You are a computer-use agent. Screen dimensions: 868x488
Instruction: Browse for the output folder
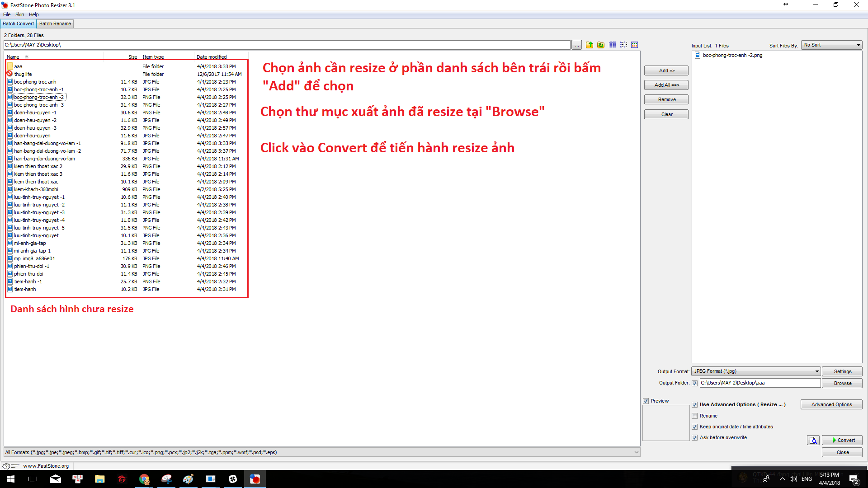click(x=842, y=383)
